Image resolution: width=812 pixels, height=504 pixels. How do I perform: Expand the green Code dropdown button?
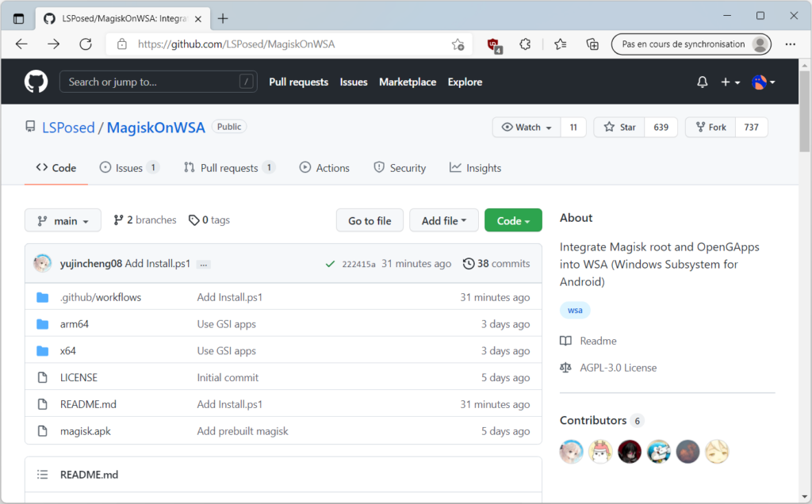tap(513, 221)
